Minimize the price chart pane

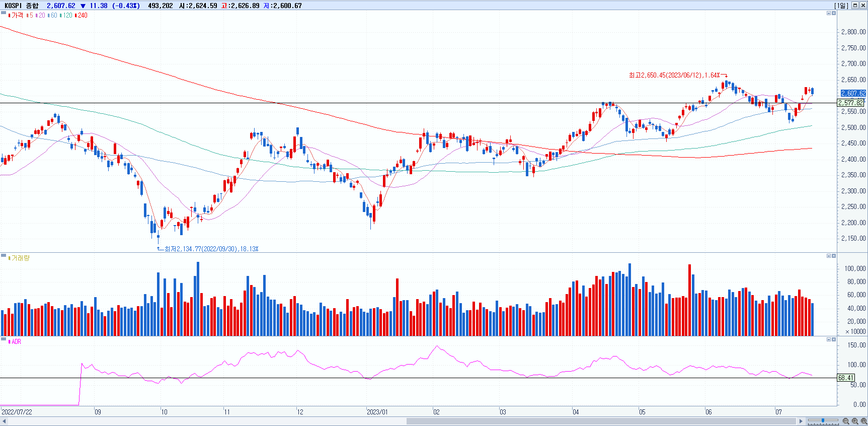click(x=829, y=13)
